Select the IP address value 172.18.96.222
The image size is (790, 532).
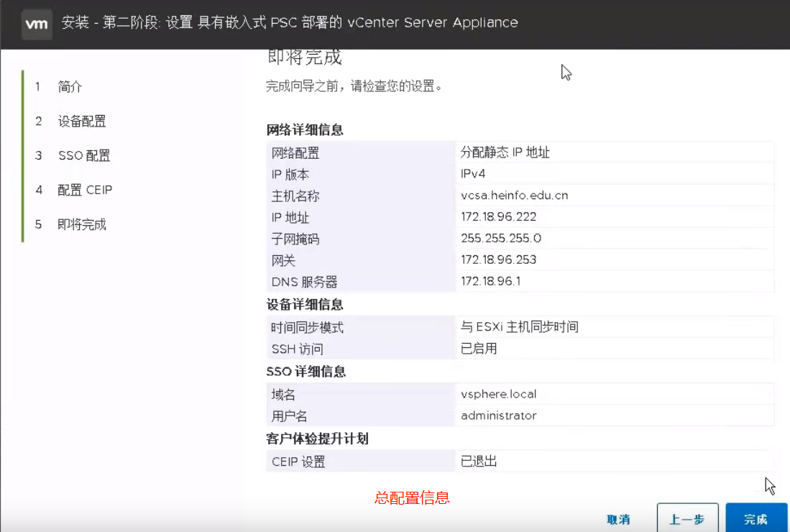[x=498, y=216]
